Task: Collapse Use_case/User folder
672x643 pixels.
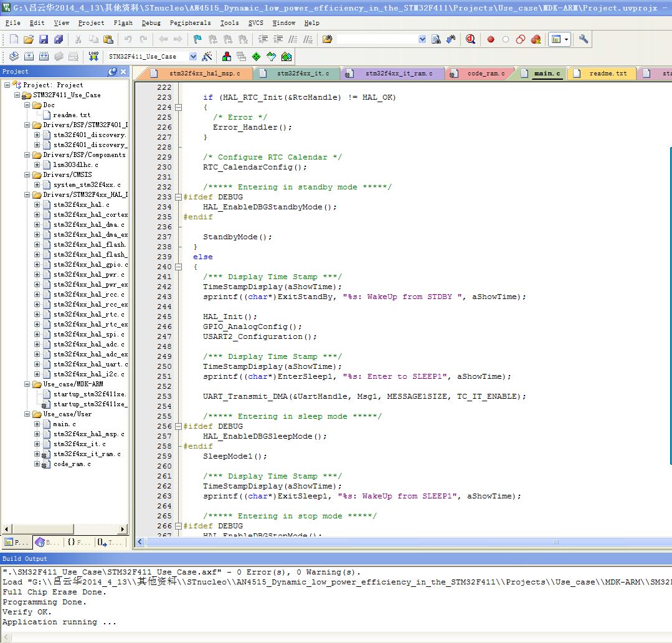Action: tap(27, 414)
